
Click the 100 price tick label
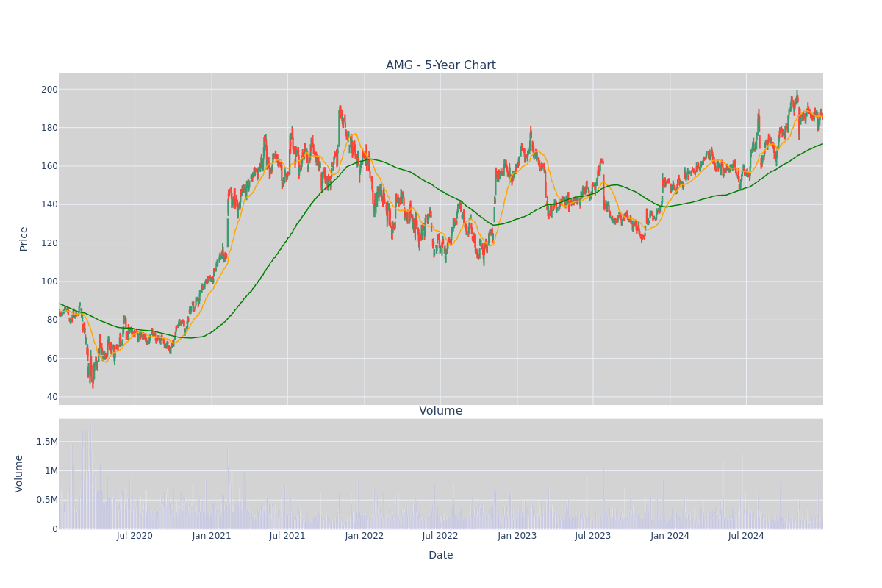tap(50, 282)
